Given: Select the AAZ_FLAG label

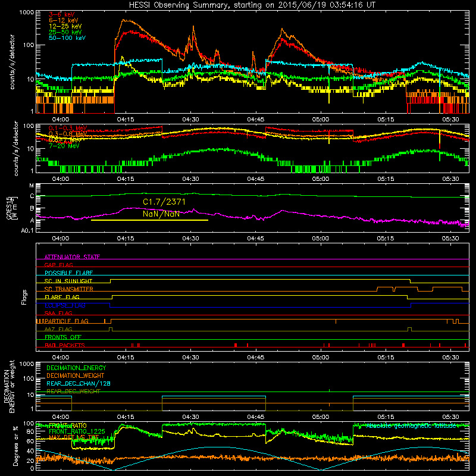Looking at the screenshot, I should [x=58, y=329].
